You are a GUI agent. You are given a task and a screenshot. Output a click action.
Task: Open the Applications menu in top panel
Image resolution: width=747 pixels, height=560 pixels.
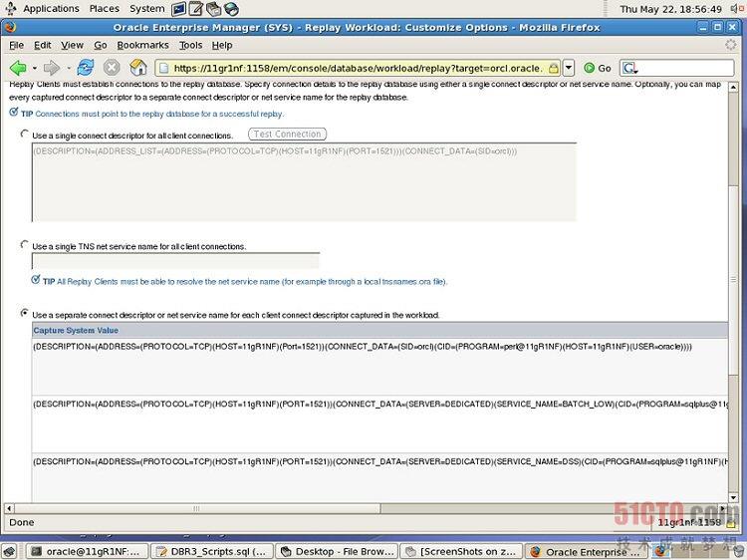pyautogui.click(x=50, y=9)
